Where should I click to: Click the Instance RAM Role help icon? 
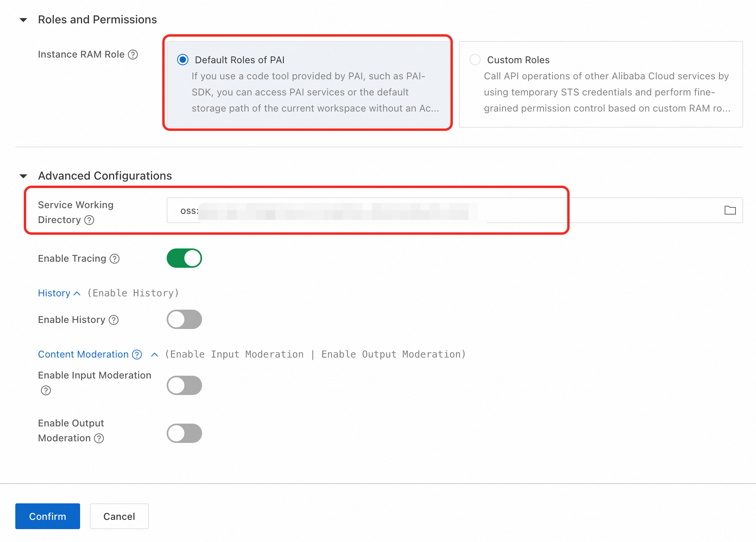133,54
